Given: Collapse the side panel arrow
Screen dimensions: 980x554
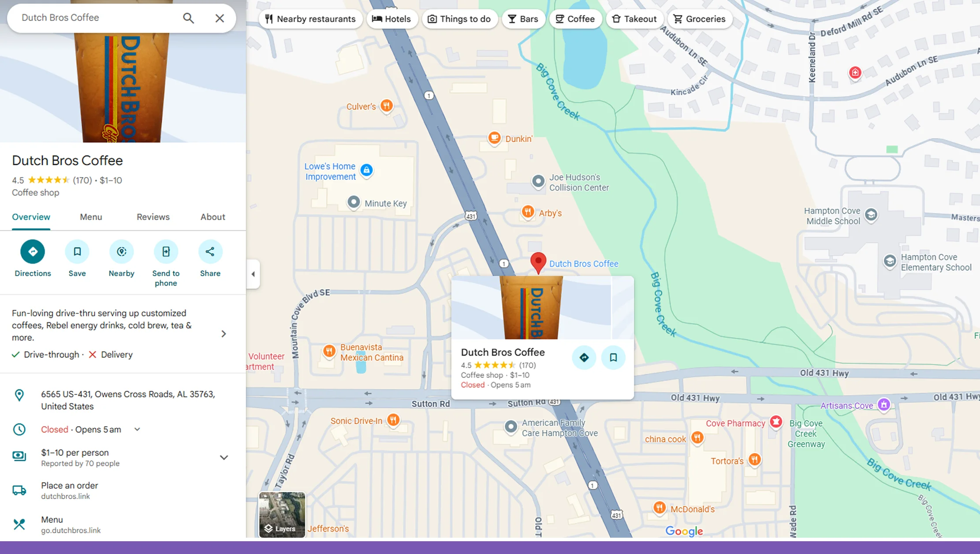Looking at the screenshot, I should coord(253,274).
